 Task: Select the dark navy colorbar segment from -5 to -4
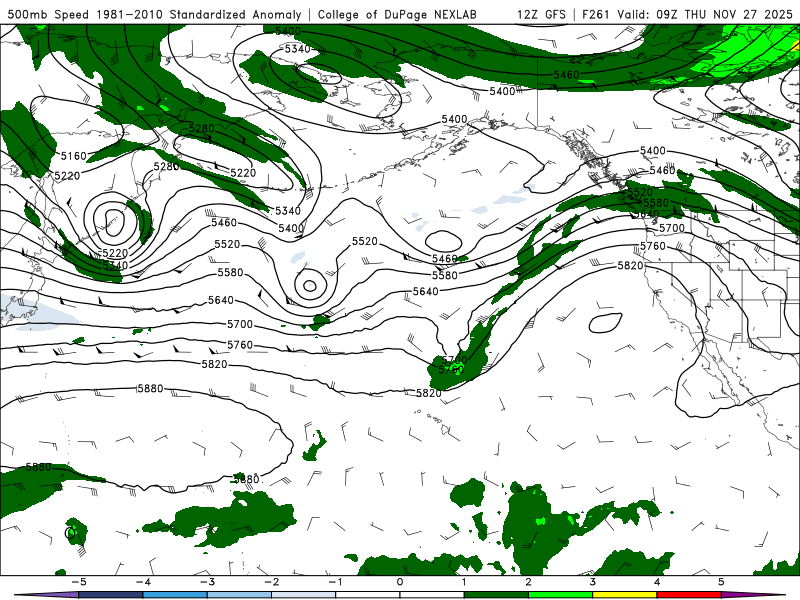111,595
